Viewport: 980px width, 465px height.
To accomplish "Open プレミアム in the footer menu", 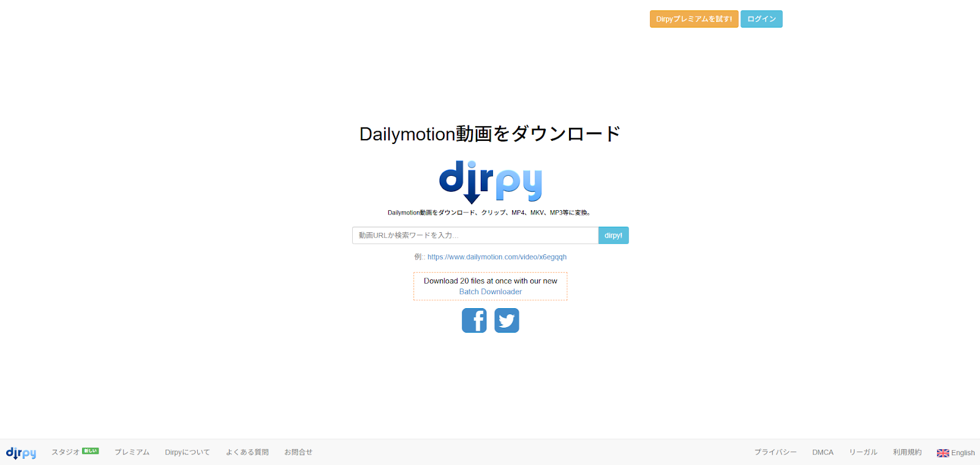I will pos(132,452).
